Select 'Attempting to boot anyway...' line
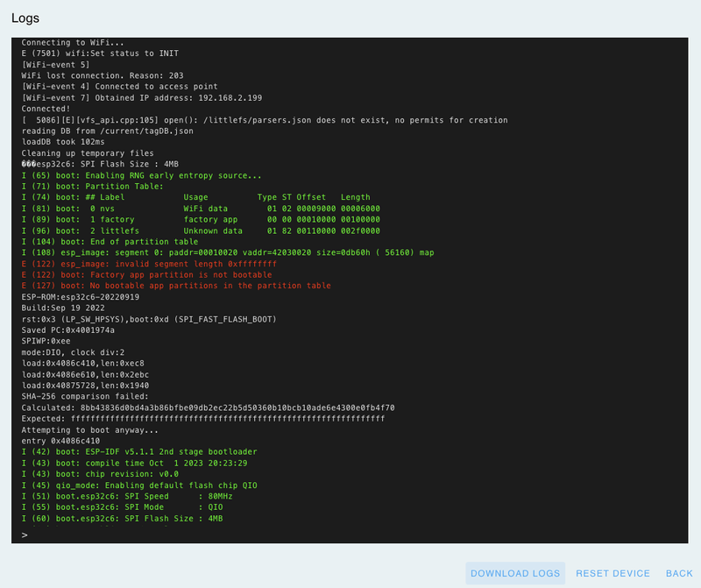The image size is (701, 588). (90, 430)
